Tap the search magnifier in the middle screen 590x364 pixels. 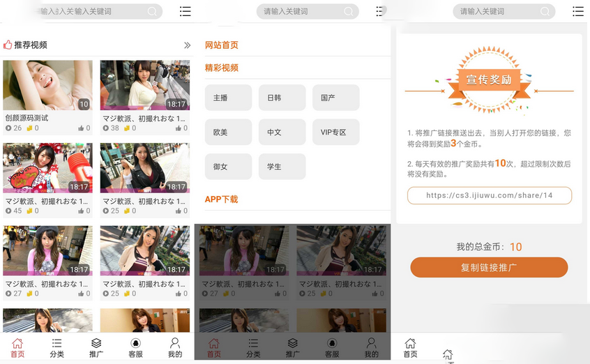[349, 11]
